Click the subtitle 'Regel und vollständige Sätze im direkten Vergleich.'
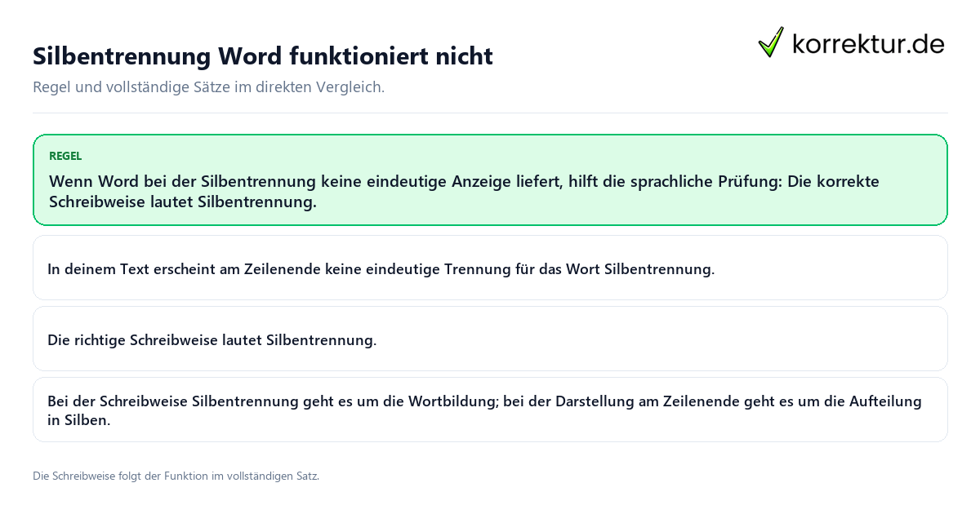 coord(208,86)
